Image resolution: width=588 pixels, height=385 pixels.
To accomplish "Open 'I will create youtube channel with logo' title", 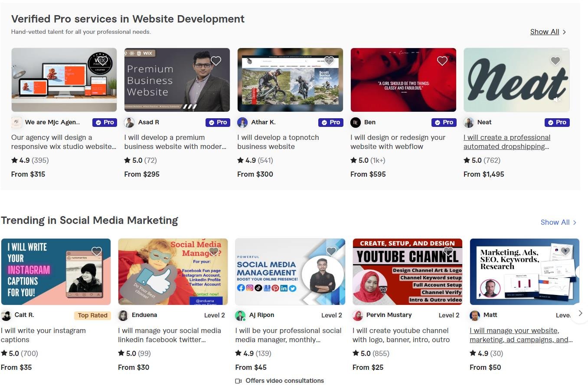I will [x=401, y=335].
